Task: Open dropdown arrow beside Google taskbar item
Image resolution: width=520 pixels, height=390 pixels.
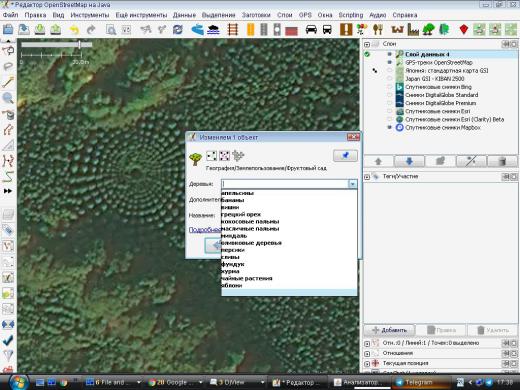Action: 201,382
